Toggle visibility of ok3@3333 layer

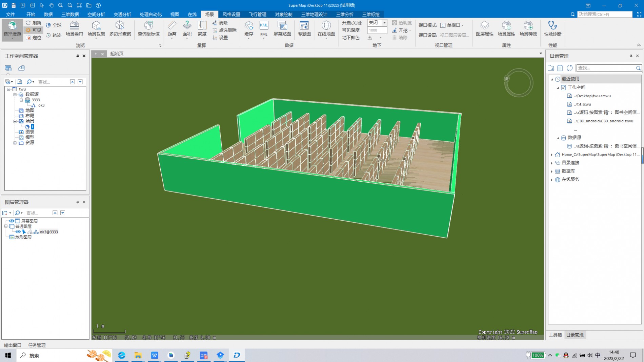18,232
